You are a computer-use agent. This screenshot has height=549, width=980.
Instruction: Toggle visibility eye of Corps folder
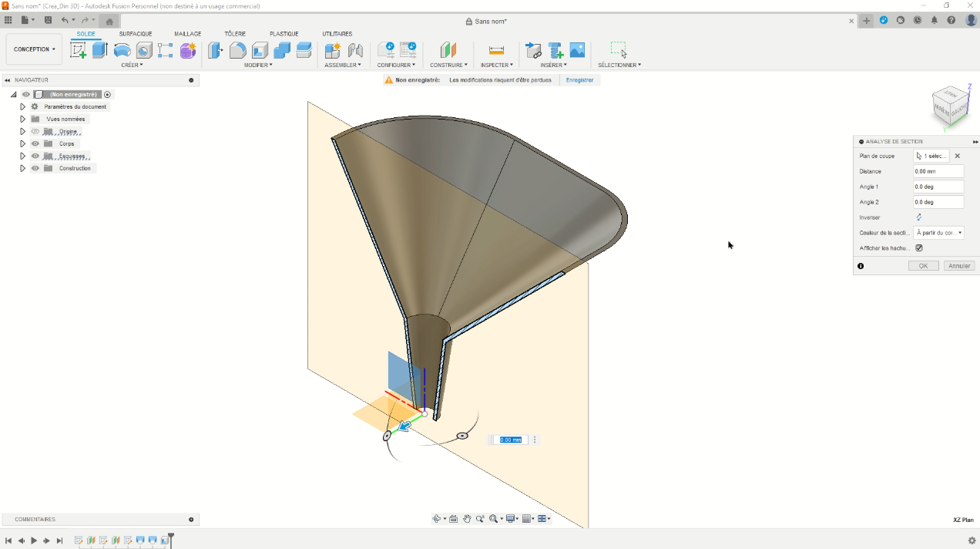pyautogui.click(x=35, y=143)
